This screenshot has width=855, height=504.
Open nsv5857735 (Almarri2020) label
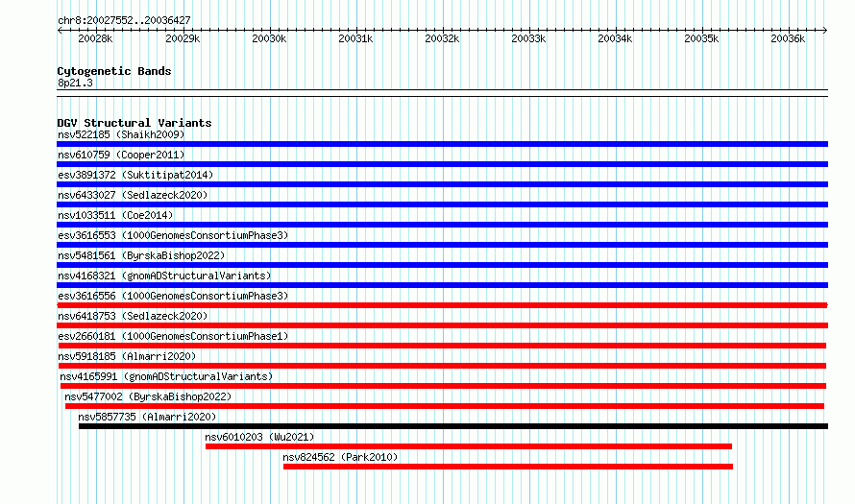(x=147, y=417)
